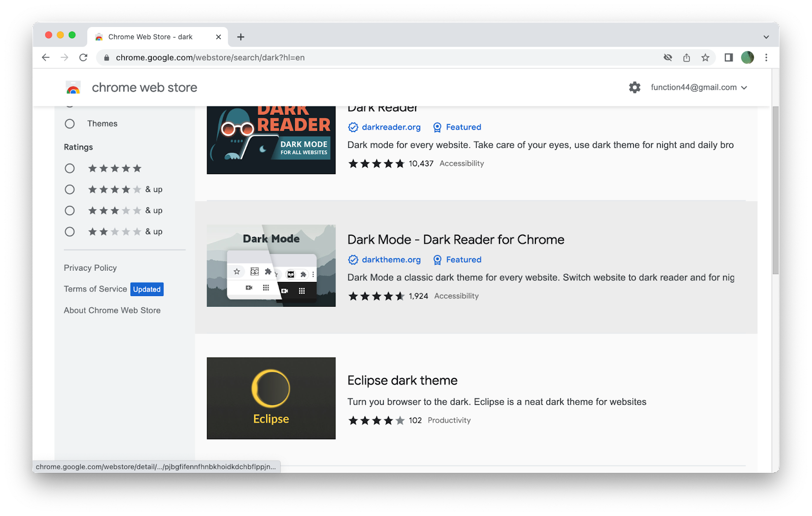Image resolution: width=812 pixels, height=516 pixels.
Task: Filter by five-star ratings only
Action: point(70,168)
